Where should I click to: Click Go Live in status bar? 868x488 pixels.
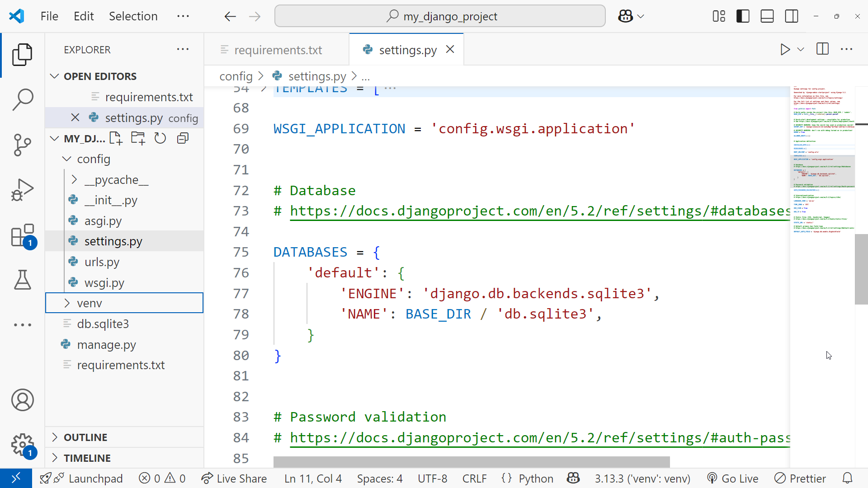733,479
